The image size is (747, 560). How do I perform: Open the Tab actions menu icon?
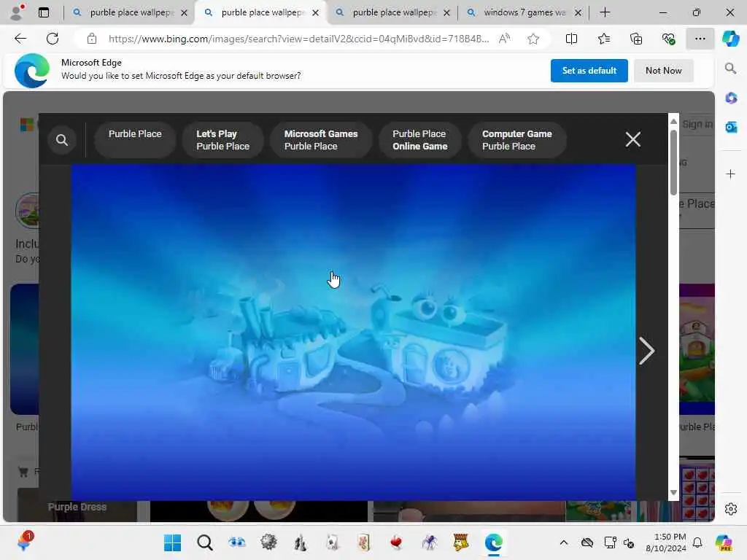(x=44, y=12)
